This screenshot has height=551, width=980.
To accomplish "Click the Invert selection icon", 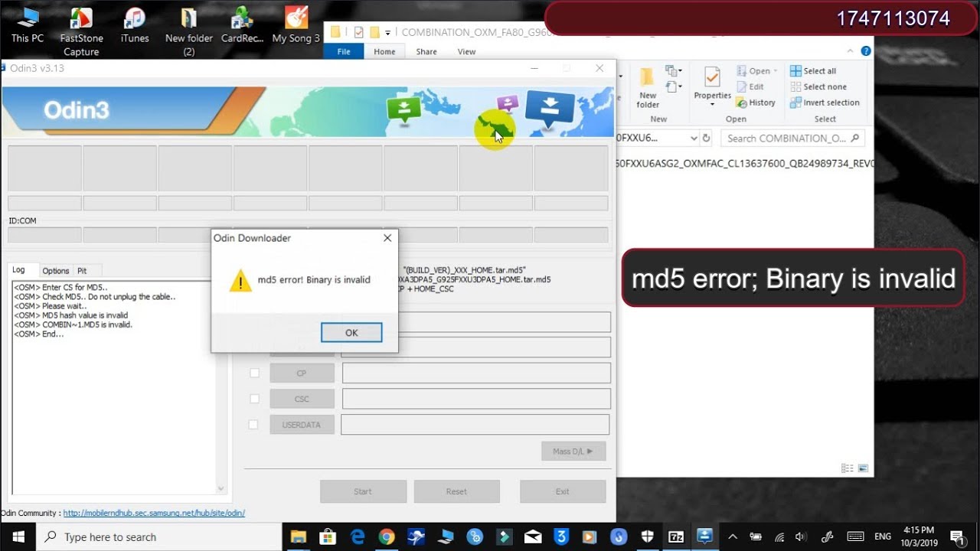I will click(795, 103).
